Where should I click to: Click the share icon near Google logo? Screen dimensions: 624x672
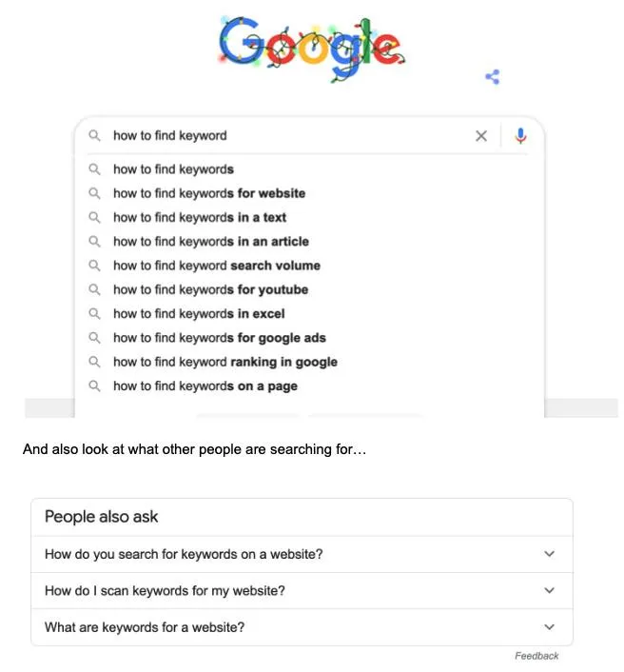(493, 77)
